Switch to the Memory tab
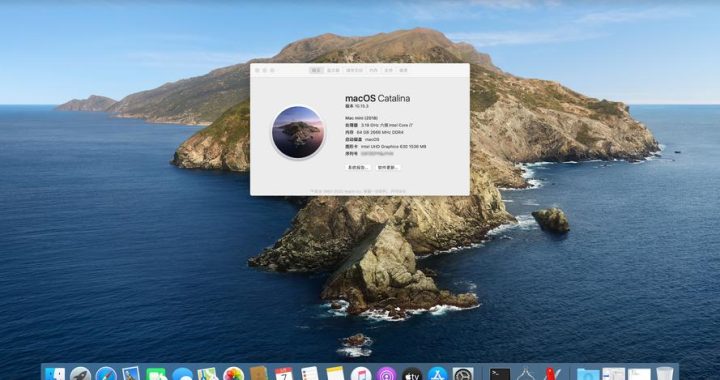 click(374, 70)
